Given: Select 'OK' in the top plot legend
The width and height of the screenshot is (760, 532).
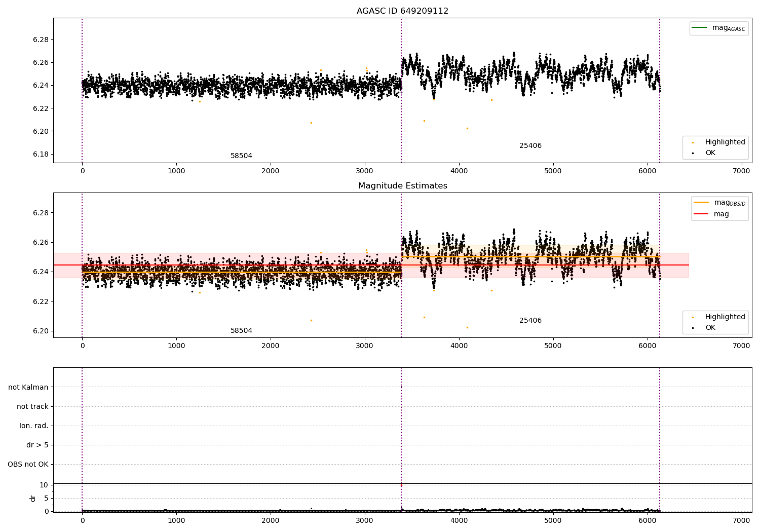Looking at the screenshot, I should (710, 153).
